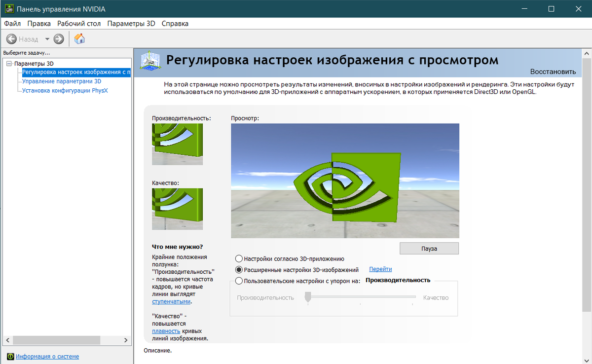Click the Качество preview thumbnail

177,209
